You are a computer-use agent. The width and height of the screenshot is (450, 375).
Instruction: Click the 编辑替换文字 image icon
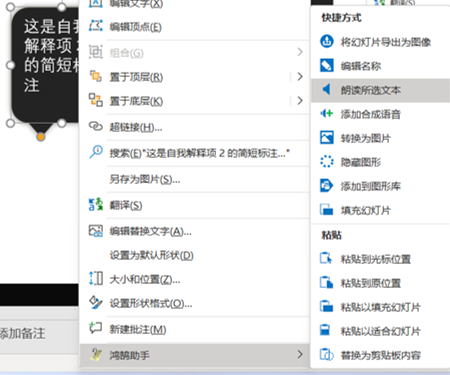click(96, 231)
